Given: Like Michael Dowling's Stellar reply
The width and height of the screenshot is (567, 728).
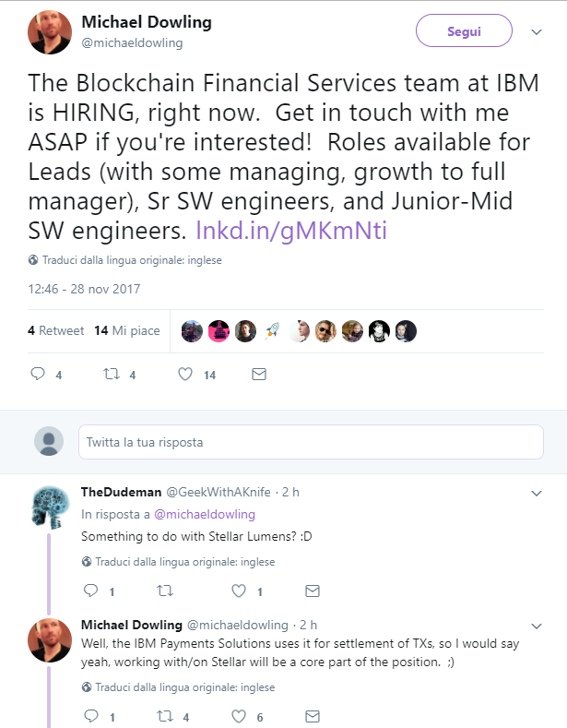Looking at the screenshot, I should click(239, 716).
